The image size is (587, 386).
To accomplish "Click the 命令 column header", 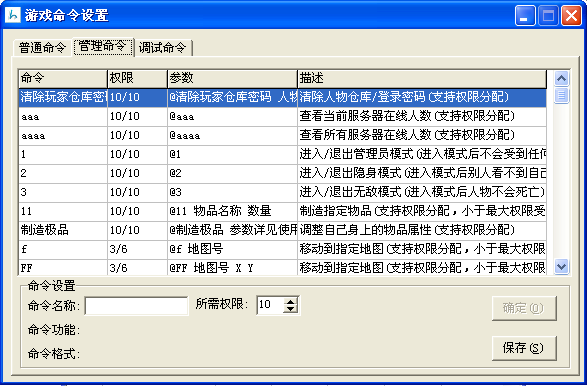I will [63, 78].
